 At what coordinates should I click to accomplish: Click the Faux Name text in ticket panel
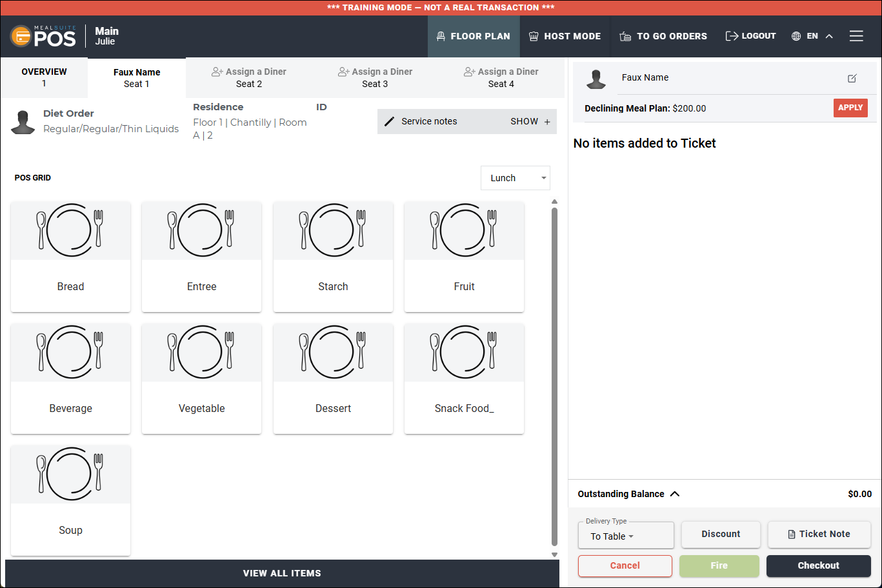645,77
